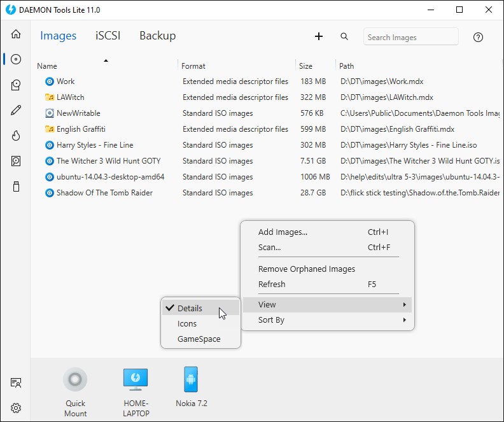
Task: Click the plus icon to add image
Action: [x=319, y=36]
